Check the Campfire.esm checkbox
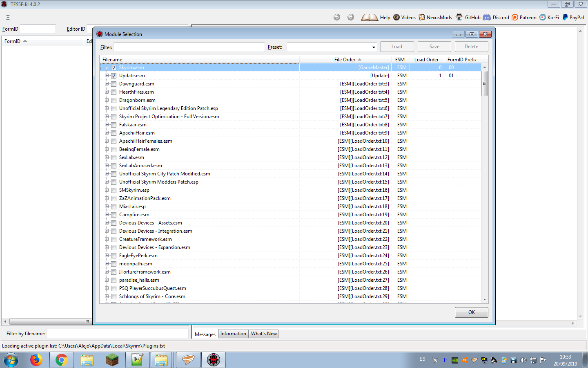588x368 pixels. [x=114, y=215]
